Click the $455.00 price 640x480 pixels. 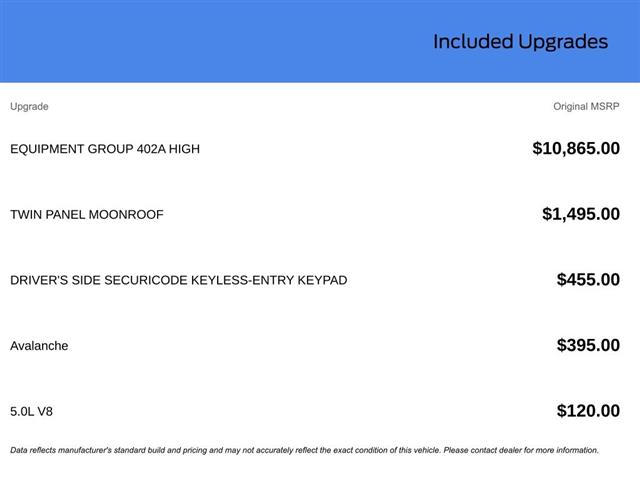[588, 280]
